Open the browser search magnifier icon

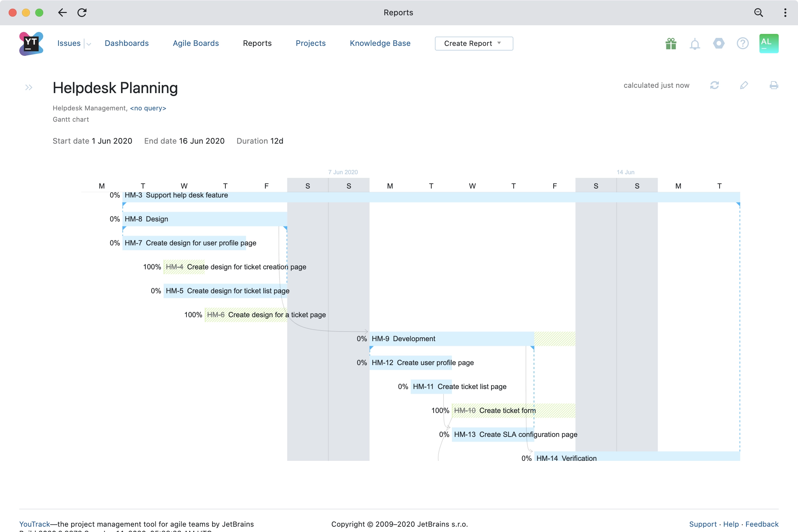click(x=758, y=13)
